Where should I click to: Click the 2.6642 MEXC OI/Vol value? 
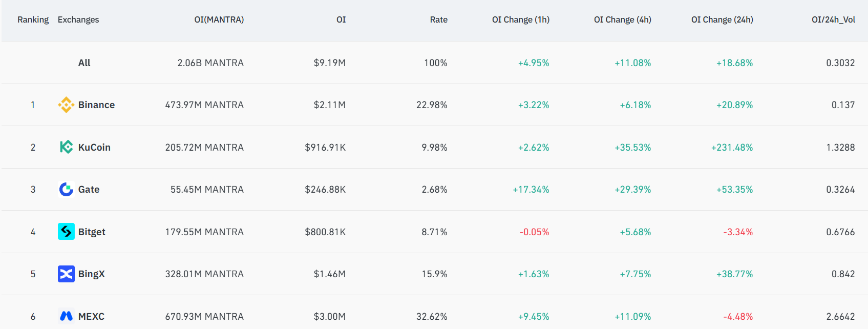click(840, 316)
